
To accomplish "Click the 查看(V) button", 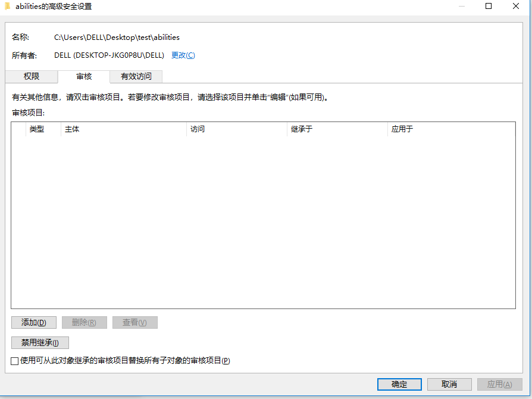I will click(134, 323).
